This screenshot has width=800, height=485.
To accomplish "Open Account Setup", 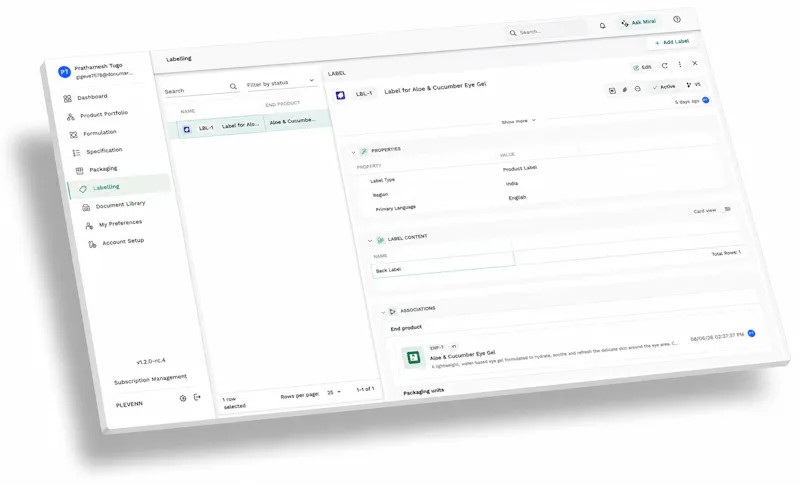I will [x=123, y=241].
